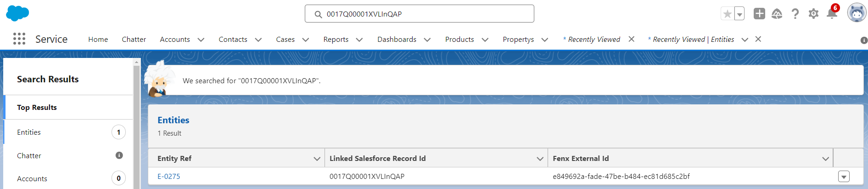Click the Chatter info icon in sidebar
Screen dimensions: 868x189
[x=119, y=155]
